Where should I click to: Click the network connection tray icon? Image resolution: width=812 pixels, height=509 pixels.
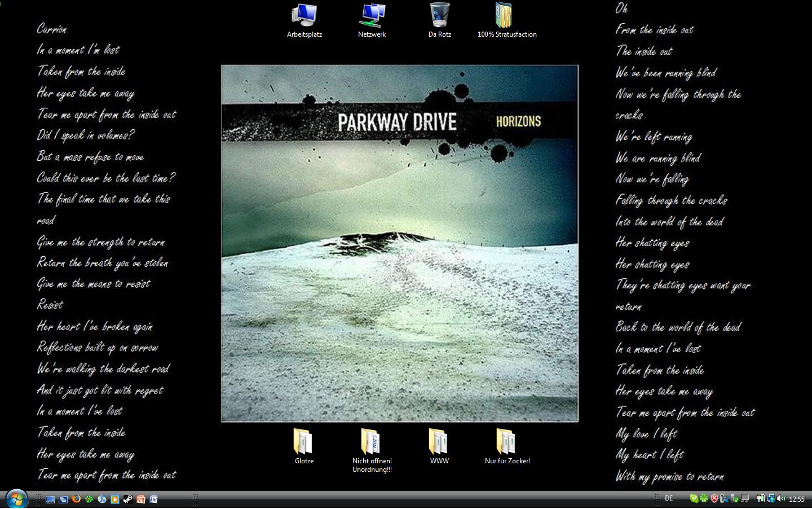[x=770, y=498]
